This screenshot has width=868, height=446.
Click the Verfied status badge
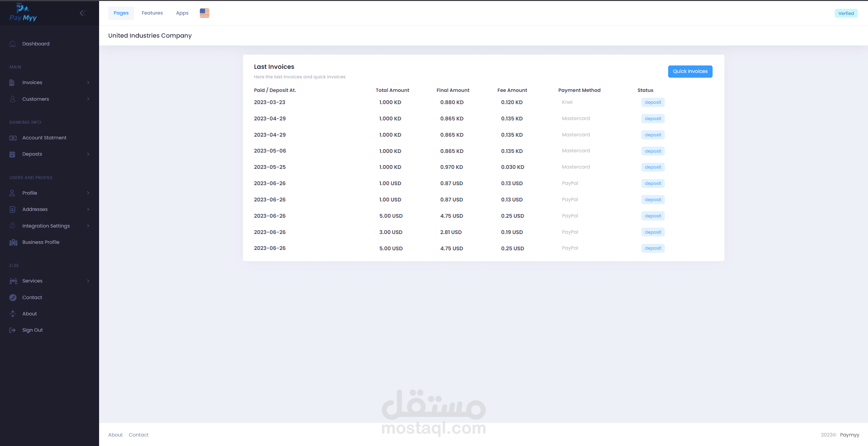point(846,13)
